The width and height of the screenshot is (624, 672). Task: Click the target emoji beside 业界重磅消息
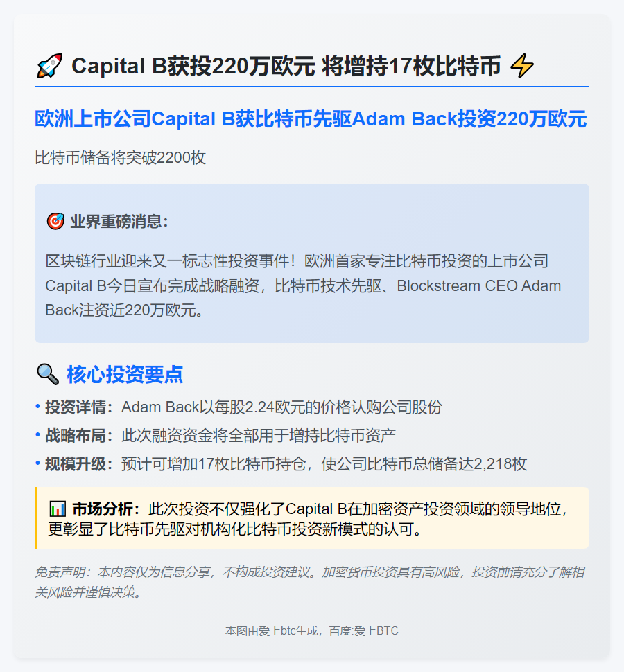(55, 221)
